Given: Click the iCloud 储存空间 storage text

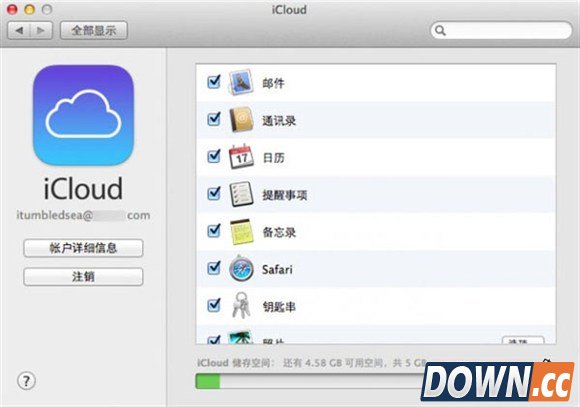Looking at the screenshot, I should (x=312, y=363).
